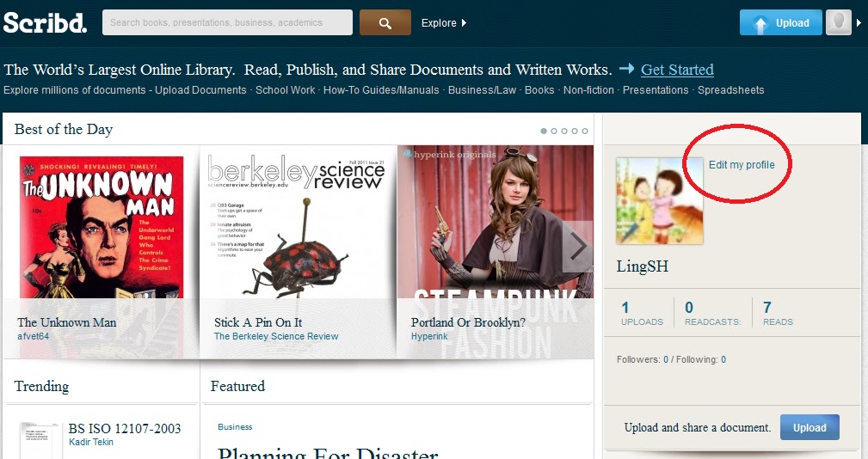
Task: Open Planning For Disaster featured article
Action: click(328, 452)
